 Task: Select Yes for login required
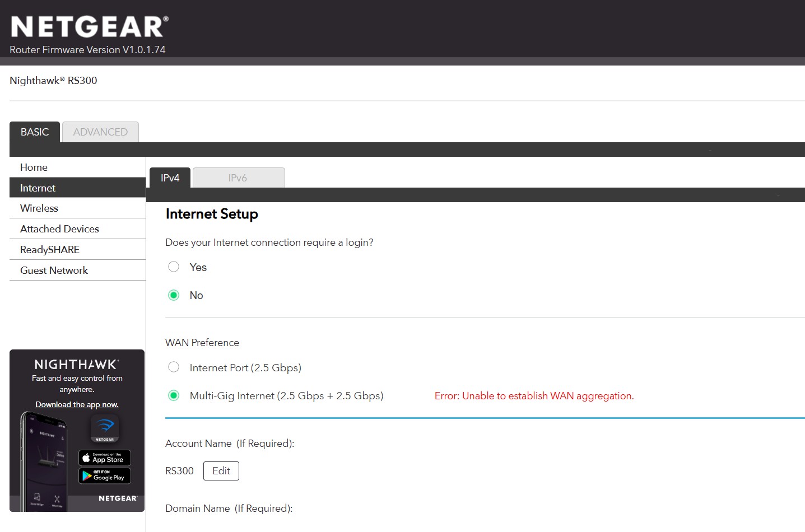tap(174, 267)
